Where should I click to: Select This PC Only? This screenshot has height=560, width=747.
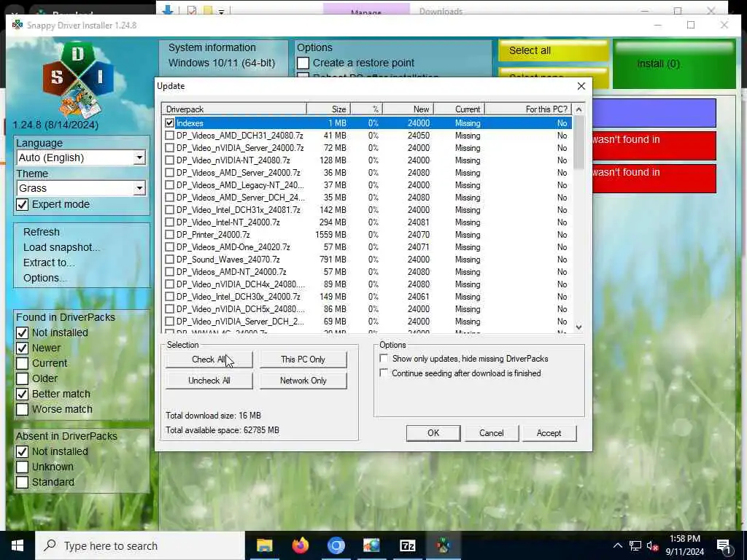click(303, 359)
